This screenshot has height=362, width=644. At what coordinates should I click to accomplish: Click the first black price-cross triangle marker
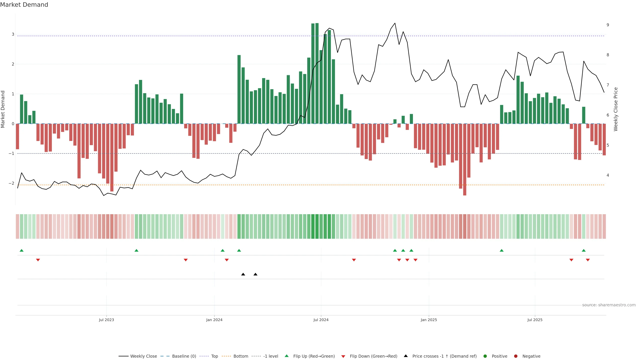click(243, 274)
